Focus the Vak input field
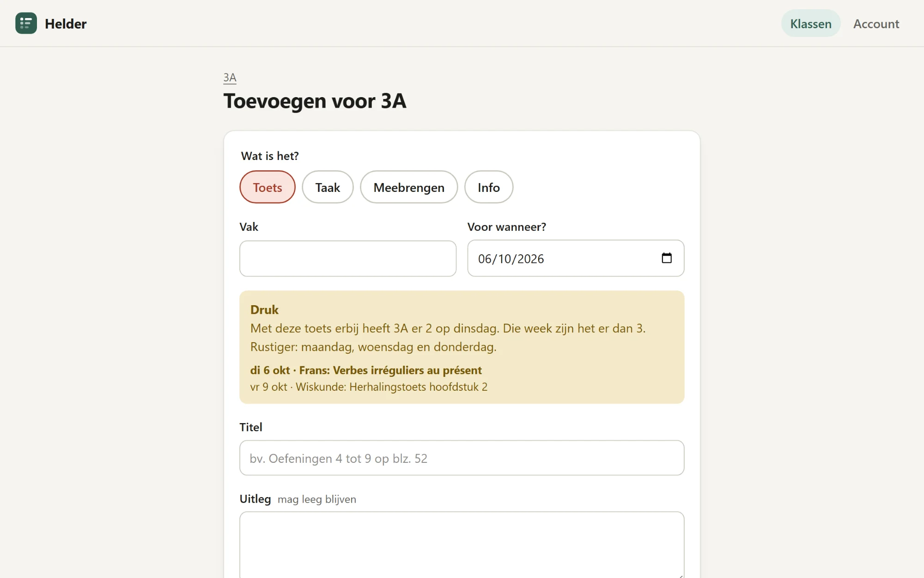924x578 pixels. [348, 258]
